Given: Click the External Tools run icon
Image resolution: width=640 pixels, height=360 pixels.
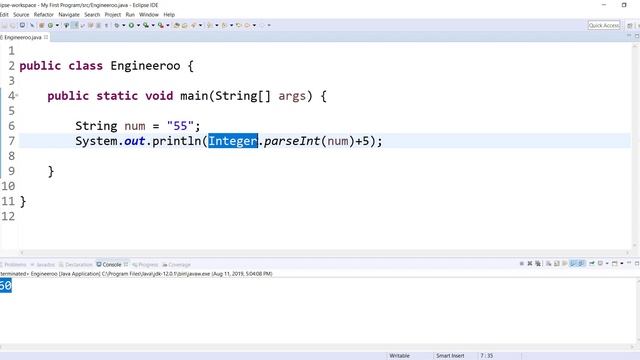Looking at the screenshot, I should click(161, 25).
